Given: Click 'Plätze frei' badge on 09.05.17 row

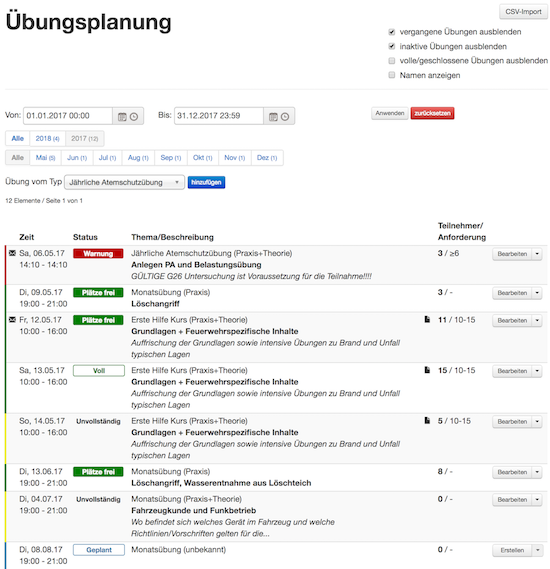Looking at the screenshot, I should click(x=98, y=292).
